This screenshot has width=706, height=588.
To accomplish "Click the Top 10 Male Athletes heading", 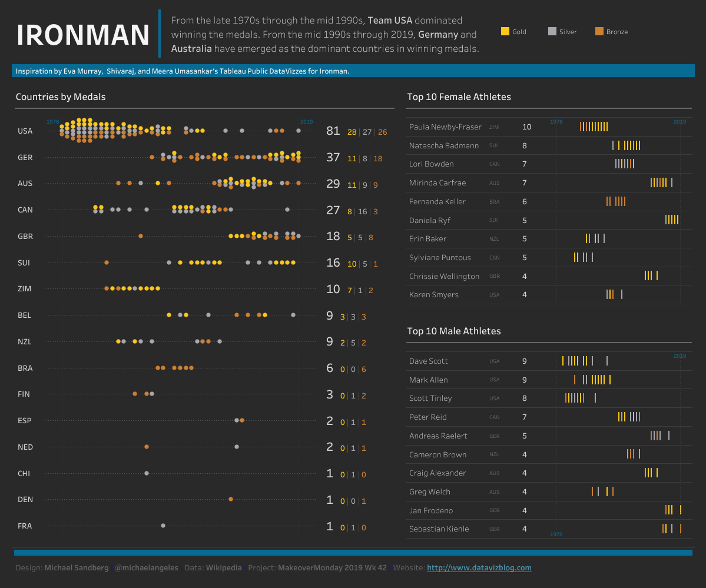I will pyautogui.click(x=453, y=331).
